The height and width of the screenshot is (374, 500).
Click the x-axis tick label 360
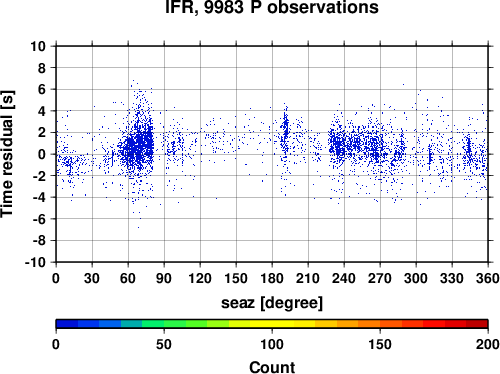click(488, 278)
